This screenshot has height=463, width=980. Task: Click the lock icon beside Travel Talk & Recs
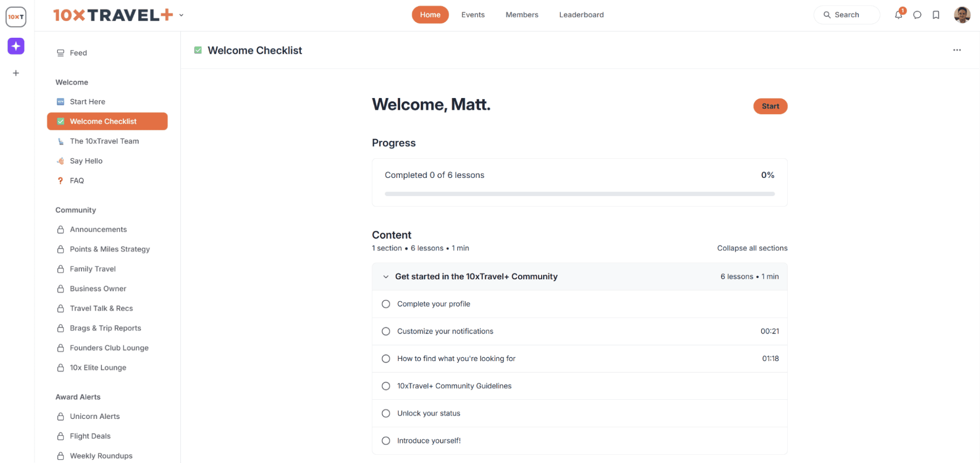coord(60,308)
